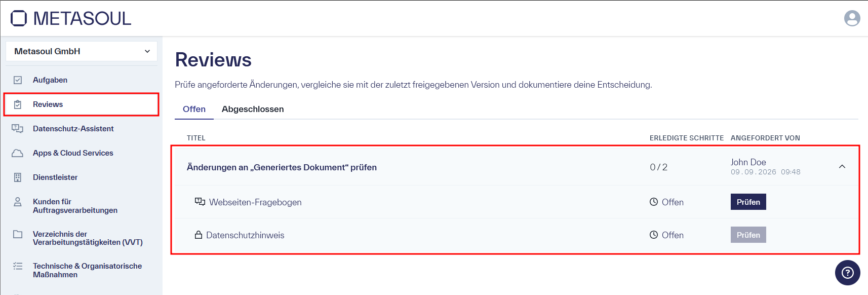
Task: Click the TITEL column header
Action: point(196,138)
